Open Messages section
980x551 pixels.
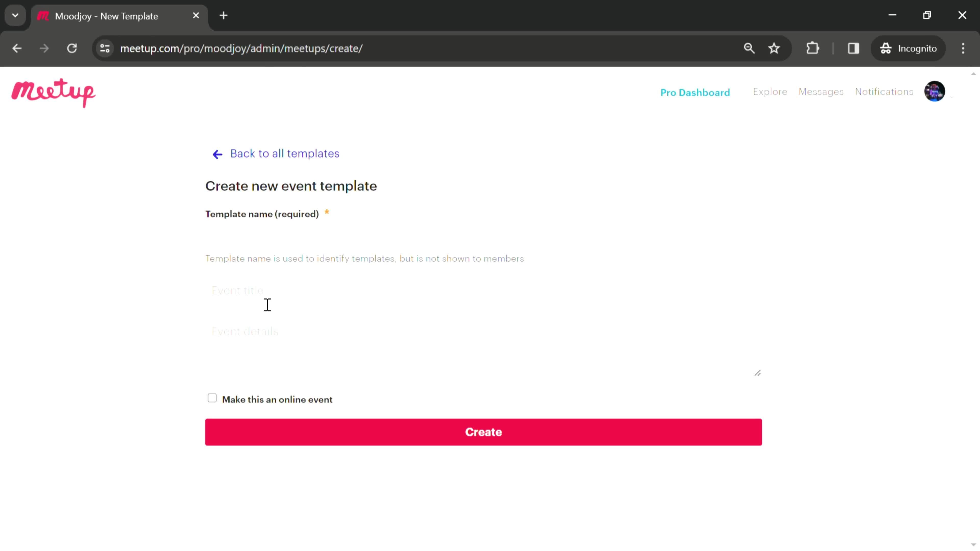820,92
